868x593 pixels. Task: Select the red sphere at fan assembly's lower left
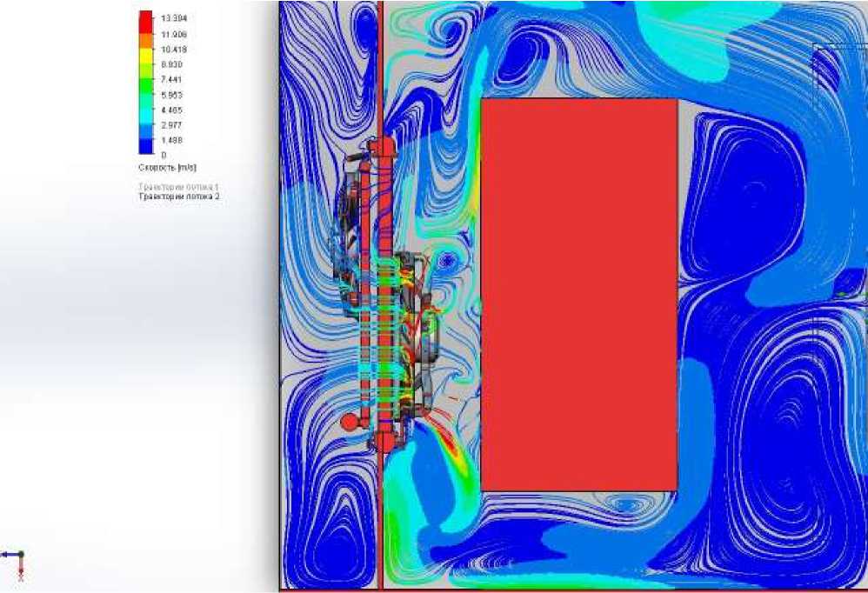click(x=350, y=423)
